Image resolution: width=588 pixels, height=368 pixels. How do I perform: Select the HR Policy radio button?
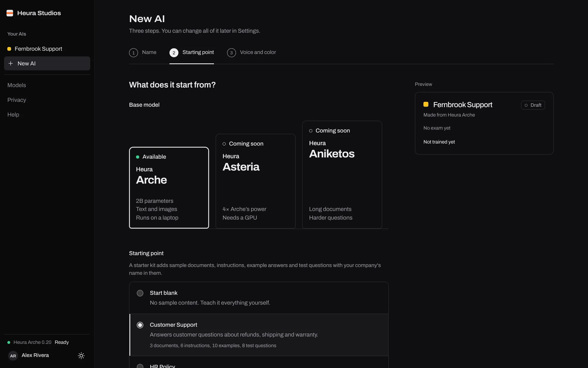point(140,366)
